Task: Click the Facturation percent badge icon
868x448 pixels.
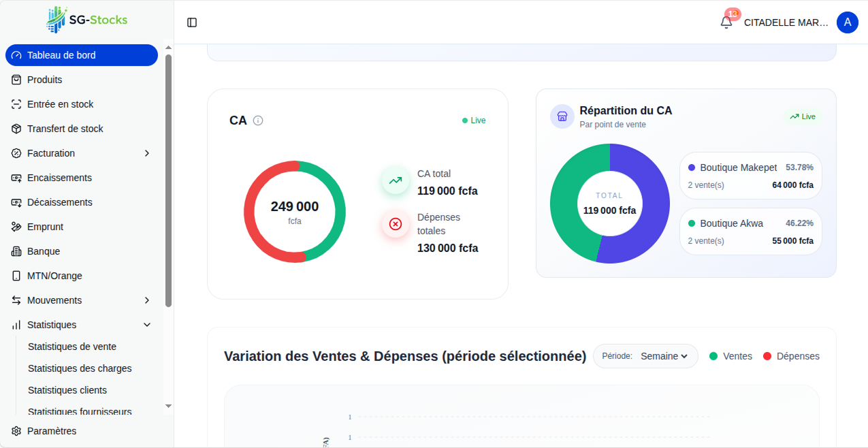Action: [x=16, y=153]
